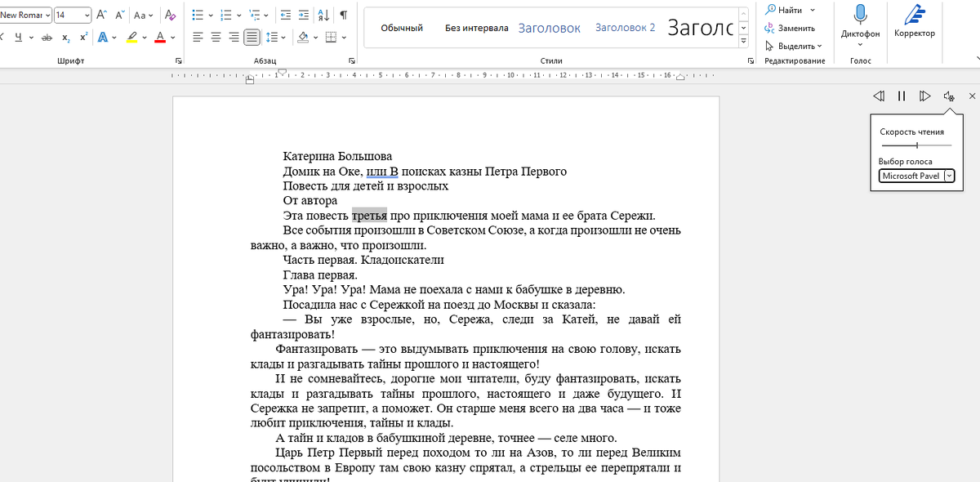
Task: Click Заменить to replace text
Action: point(790,28)
